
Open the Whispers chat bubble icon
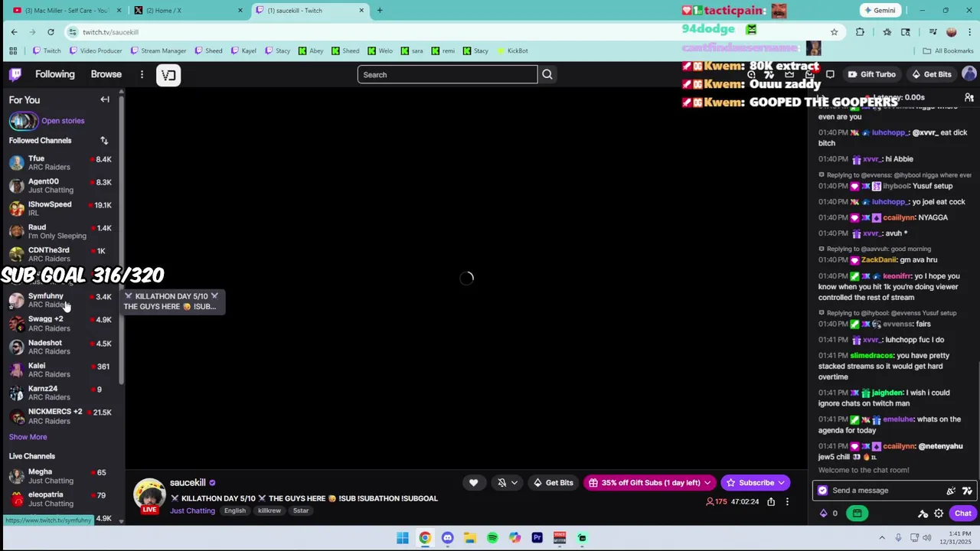pyautogui.click(x=830, y=74)
